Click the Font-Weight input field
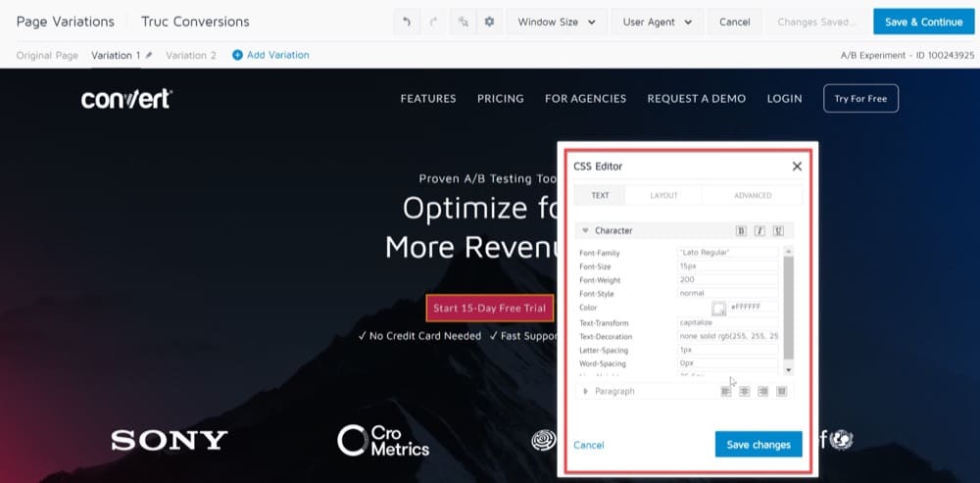The height and width of the screenshot is (483, 980). [728, 279]
